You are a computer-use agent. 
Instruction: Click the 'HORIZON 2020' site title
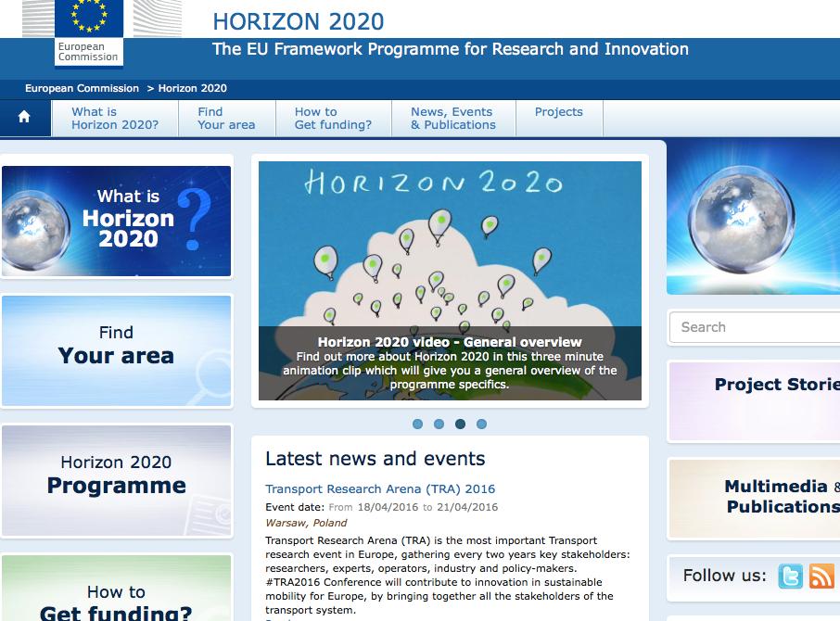[x=299, y=22]
